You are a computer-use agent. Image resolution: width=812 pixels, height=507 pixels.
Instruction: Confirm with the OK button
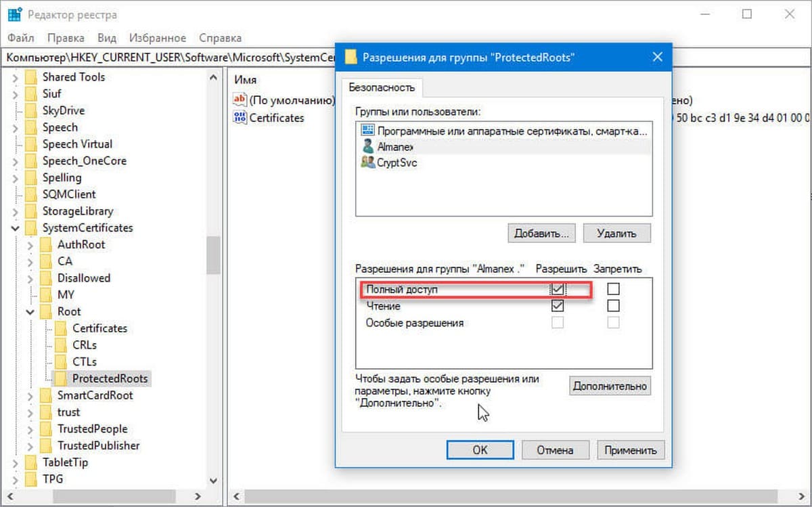(x=480, y=449)
